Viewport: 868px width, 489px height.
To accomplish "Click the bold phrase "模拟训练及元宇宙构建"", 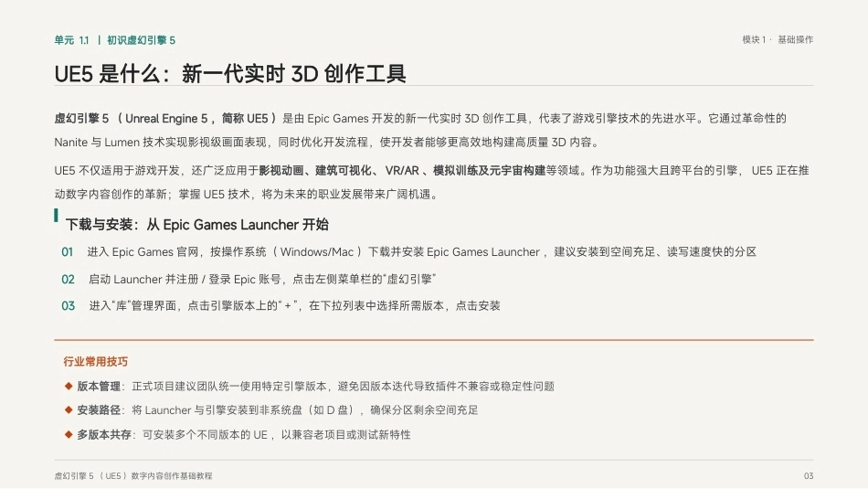I will point(490,171).
